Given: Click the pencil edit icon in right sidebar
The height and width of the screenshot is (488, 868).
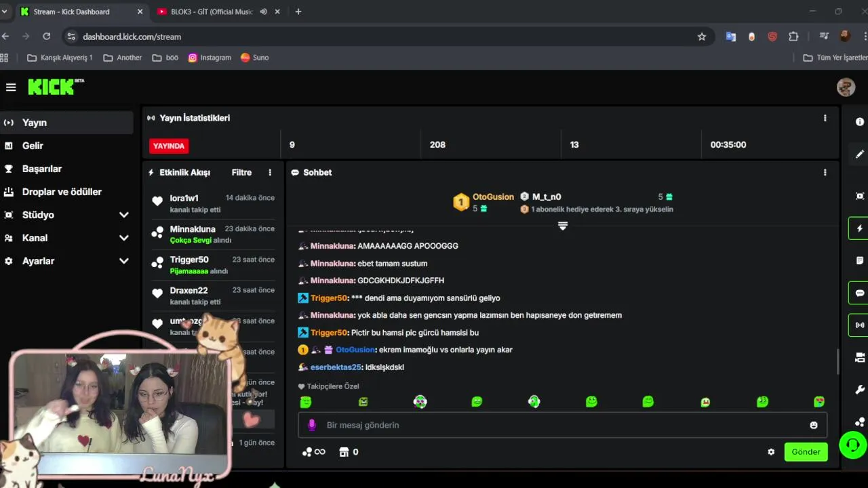Looking at the screenshot, I should pyautogui.click(x=860, y=155).
